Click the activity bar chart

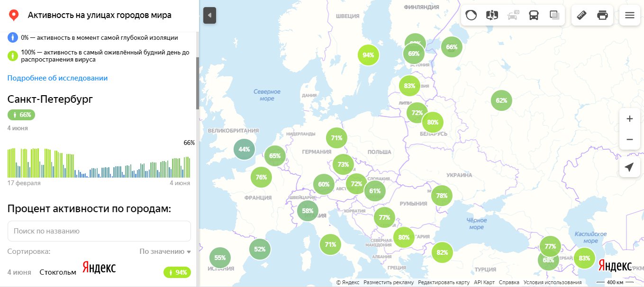coord(99,163)
